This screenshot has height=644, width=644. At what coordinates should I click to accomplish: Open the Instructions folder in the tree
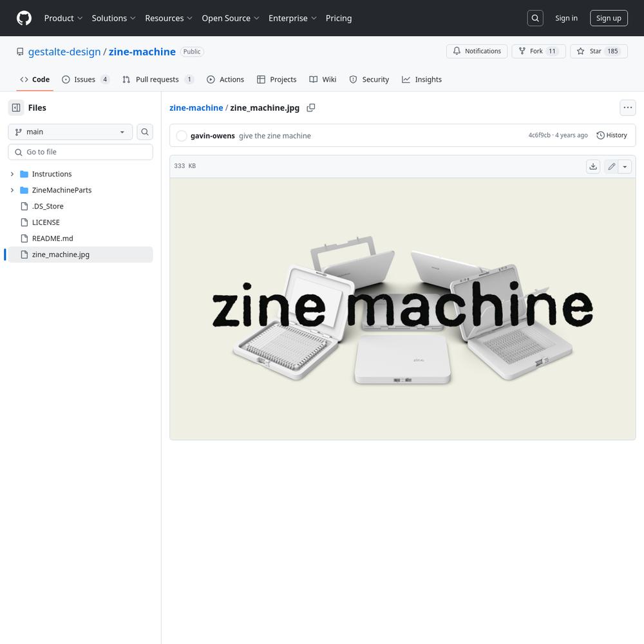click(x=52, y=174)
